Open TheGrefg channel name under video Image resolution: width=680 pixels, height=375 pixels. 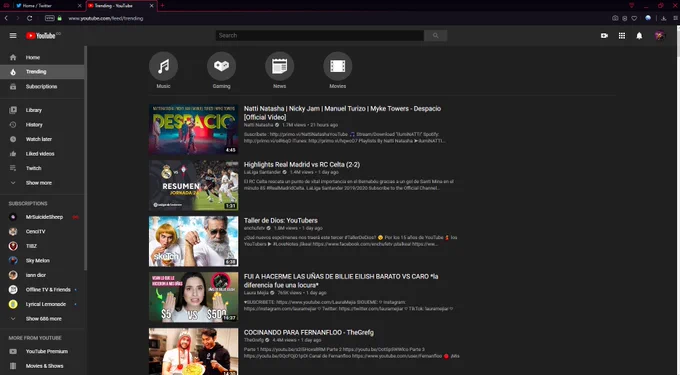pos(254,340)
